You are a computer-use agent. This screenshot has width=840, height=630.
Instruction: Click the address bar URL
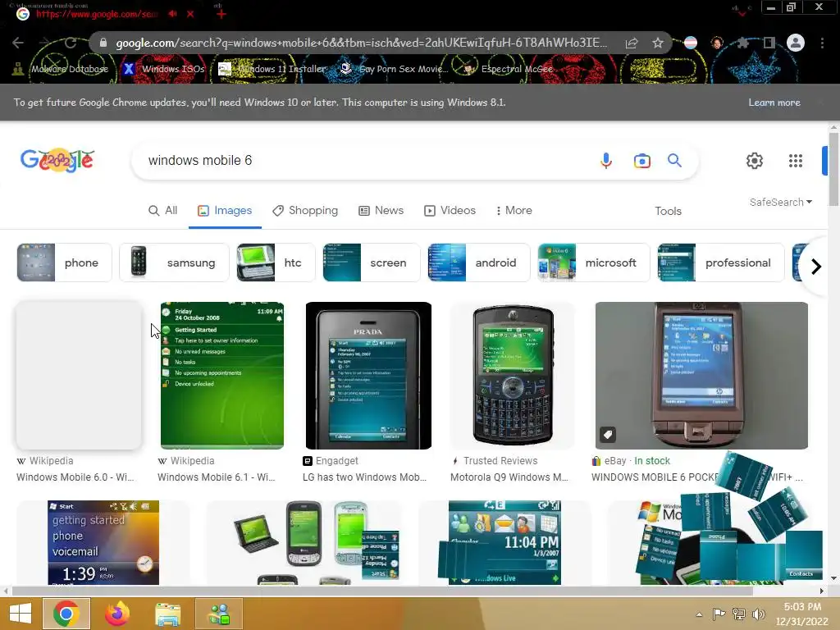[x=362, y=43]
